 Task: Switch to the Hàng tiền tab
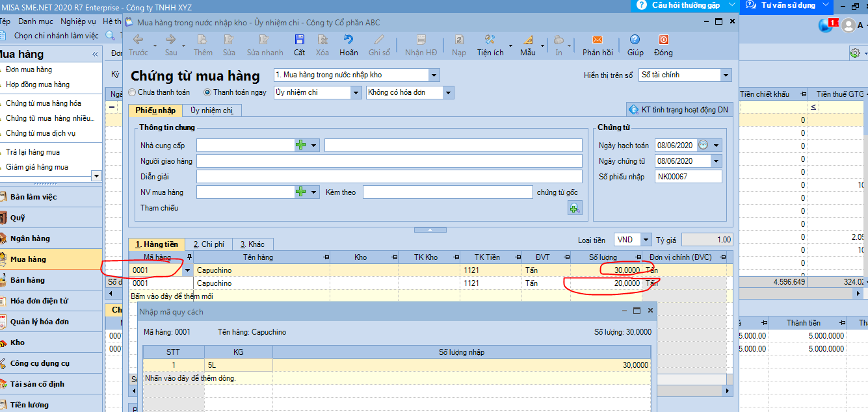pos(157,244)
